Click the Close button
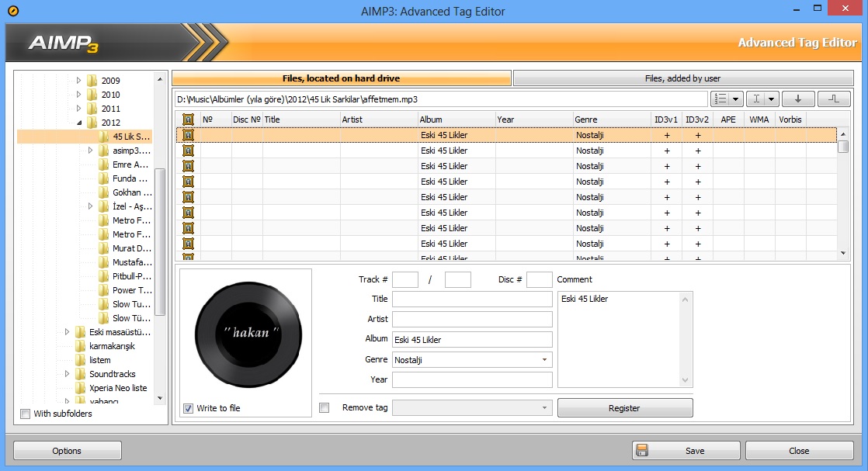 tap(799, 451)
